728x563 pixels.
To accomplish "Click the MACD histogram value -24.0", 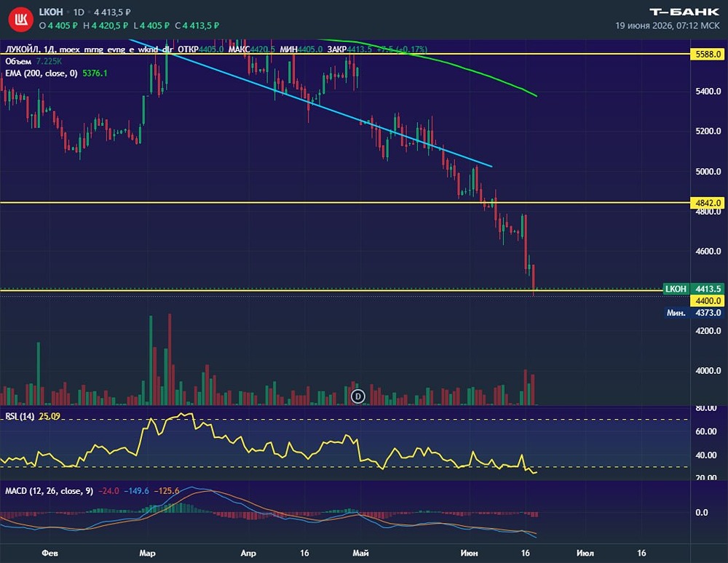I will pos(108,491).
